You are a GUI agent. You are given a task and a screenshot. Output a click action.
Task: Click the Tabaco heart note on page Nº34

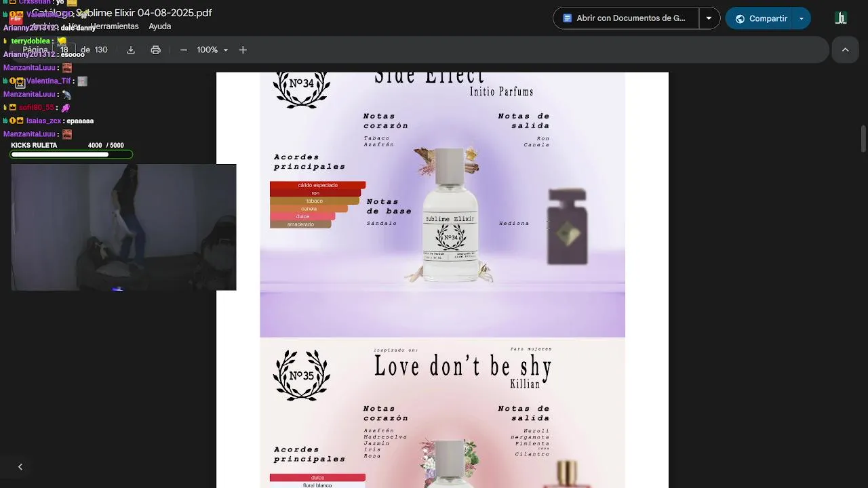pos(376,138)
